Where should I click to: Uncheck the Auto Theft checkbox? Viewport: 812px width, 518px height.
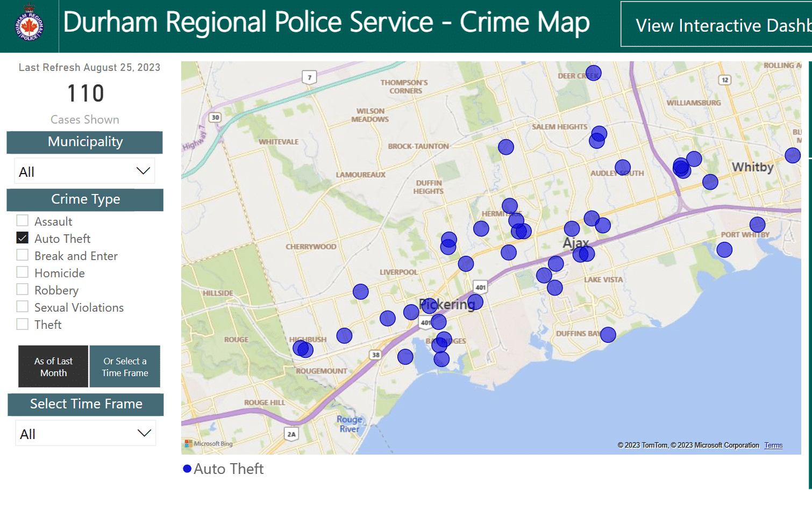click(23, 238)
